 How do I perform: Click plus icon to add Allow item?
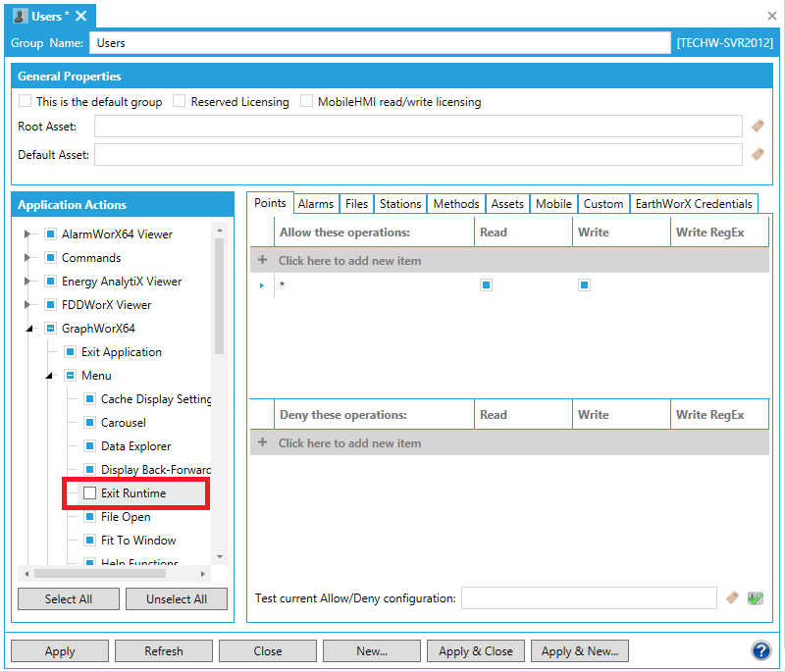coord(262,261)
